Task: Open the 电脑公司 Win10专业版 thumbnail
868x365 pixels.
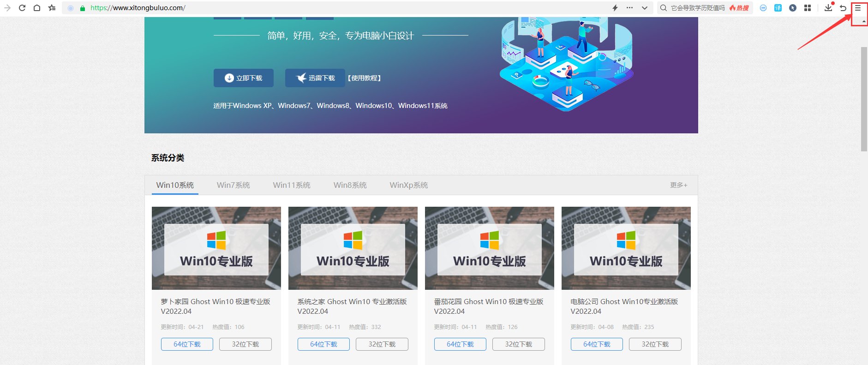Action: click(x=626, y=248)
